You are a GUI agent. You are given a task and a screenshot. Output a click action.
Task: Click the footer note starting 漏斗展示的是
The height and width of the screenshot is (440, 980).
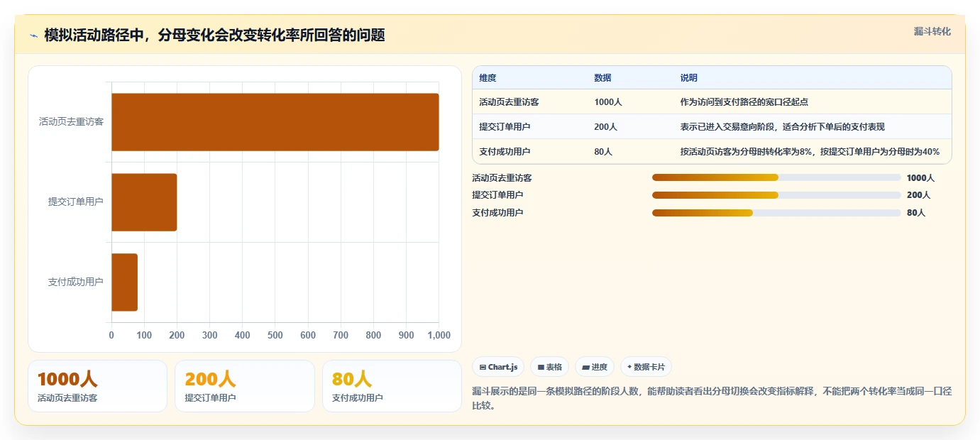[x=712, y=398]
